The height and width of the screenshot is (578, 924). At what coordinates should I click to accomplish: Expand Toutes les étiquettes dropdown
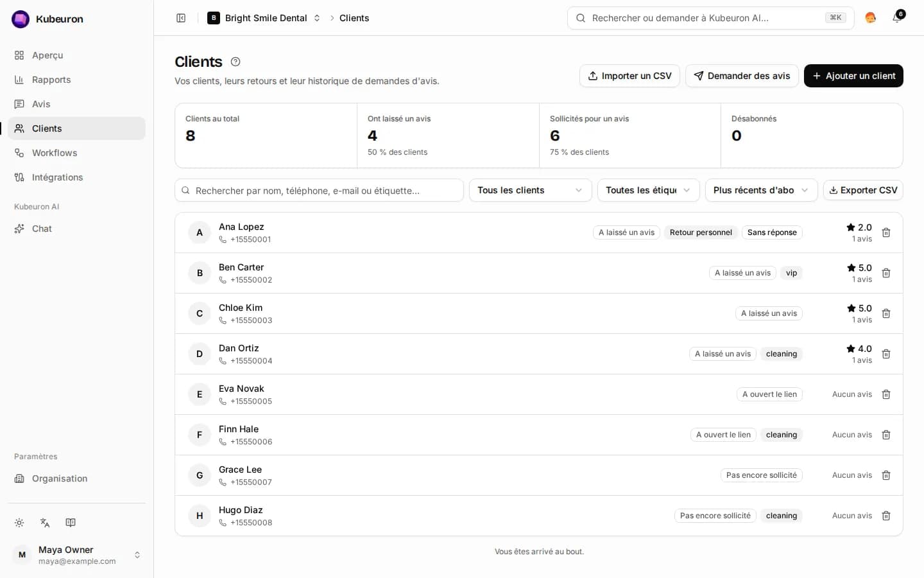tap(648, 190)
